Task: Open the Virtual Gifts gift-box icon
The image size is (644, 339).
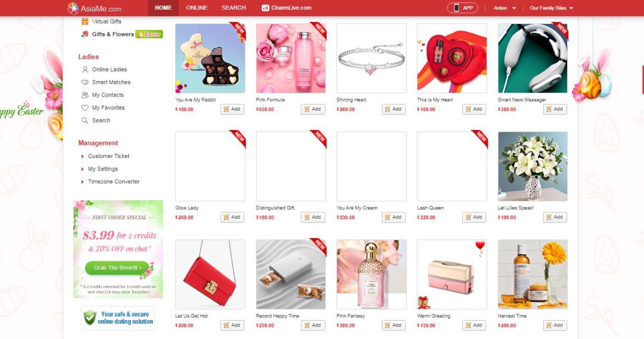Action: (85, 21)
